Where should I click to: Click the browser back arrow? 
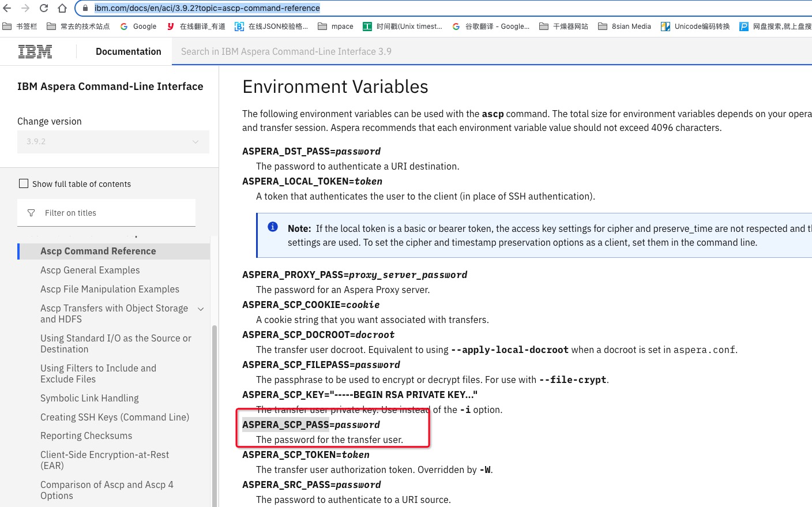click(7, 8)
